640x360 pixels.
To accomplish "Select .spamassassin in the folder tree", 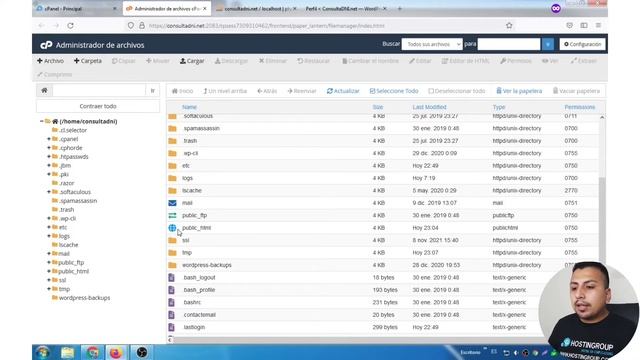I will [78, 201].
